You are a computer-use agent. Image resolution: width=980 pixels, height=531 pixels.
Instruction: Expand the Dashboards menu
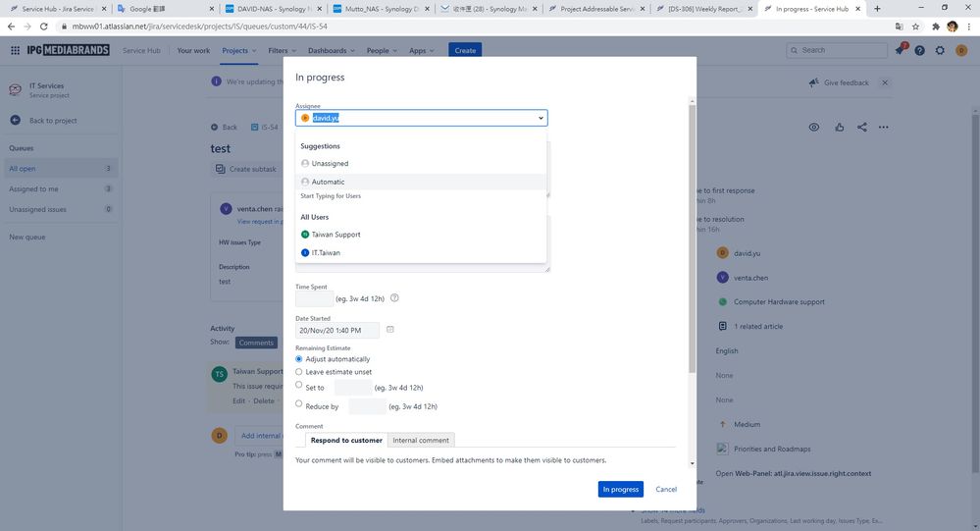click(332, 51)
